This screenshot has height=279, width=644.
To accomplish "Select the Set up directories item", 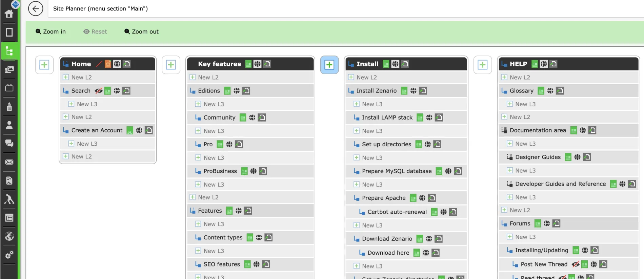I will pyautogui.click(x=406, y=144).
